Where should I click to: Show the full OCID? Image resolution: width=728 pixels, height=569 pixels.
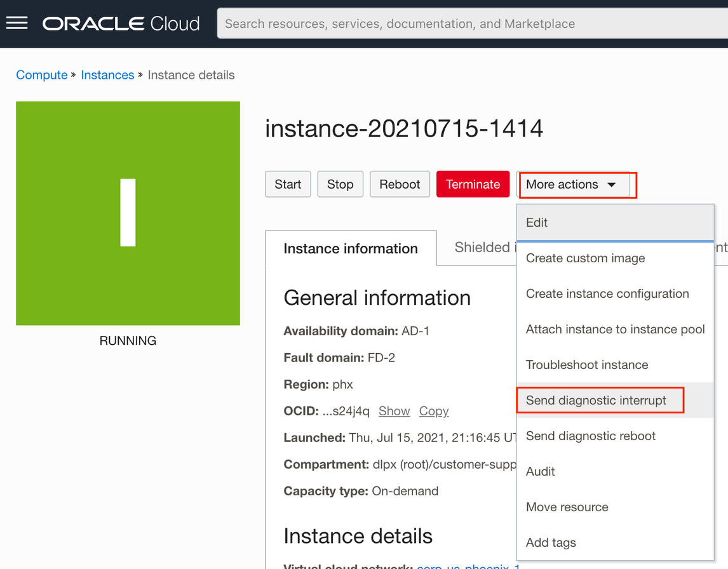(x=394, y=412)
